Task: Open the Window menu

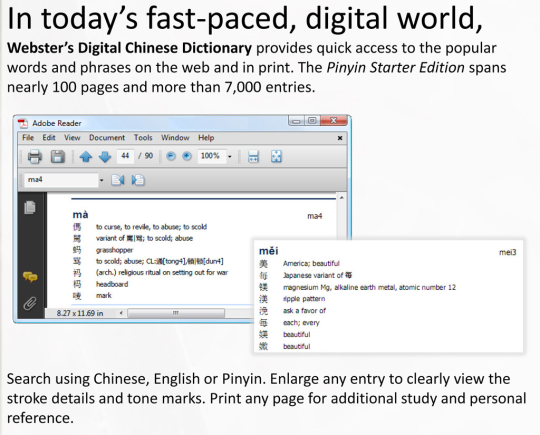Action: click(x=175, y=138)
